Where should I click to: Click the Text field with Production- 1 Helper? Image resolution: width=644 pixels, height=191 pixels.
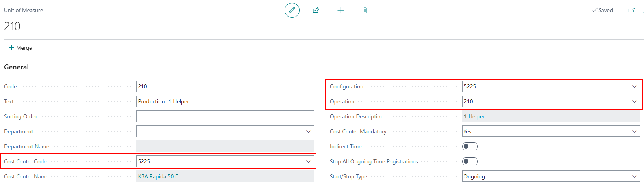click(225, 101)
